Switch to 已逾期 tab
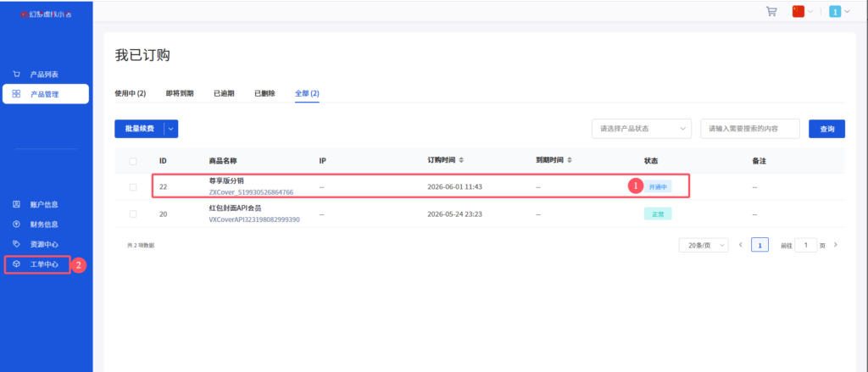The height and width of the screenshot is (372, 868). pos(224,93)
